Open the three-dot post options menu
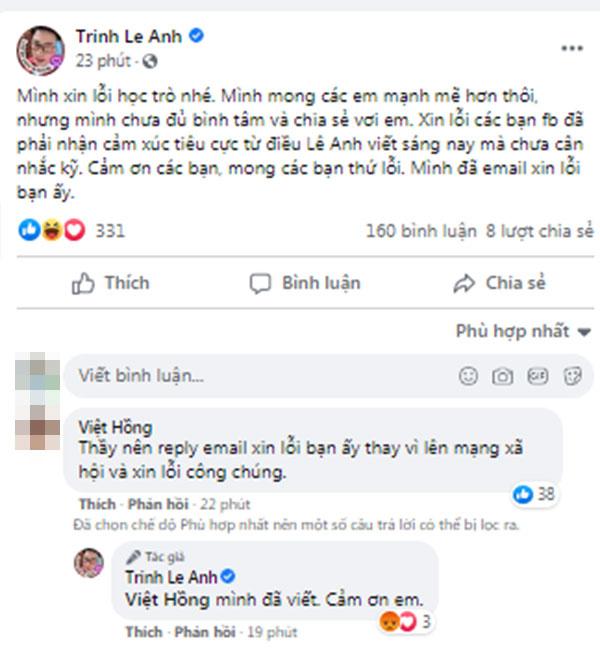This screenshot has width=600, height=652. (572, 48)
